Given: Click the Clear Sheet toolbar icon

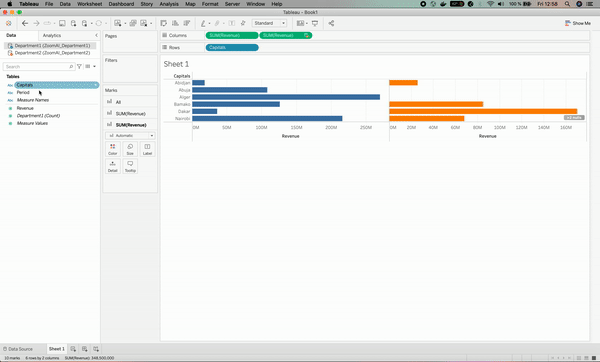Looking at the screenshot, I should click(144, 23).
